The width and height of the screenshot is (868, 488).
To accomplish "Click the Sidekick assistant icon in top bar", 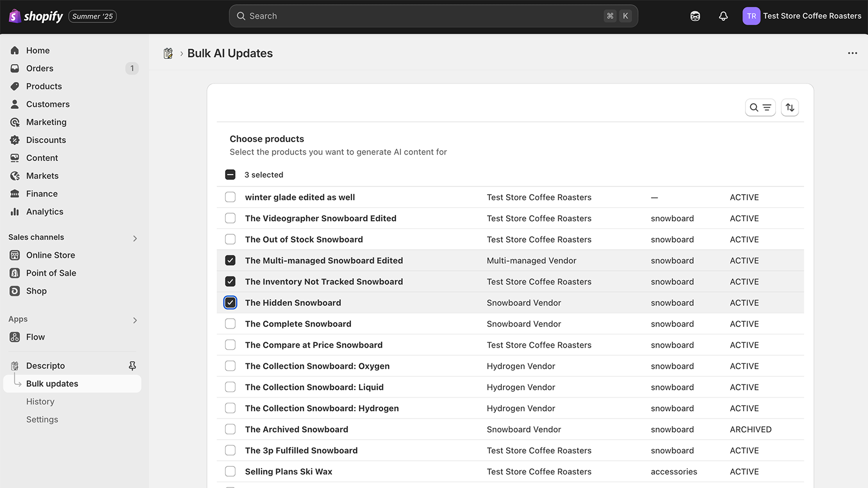I will (x=695, y=16).
